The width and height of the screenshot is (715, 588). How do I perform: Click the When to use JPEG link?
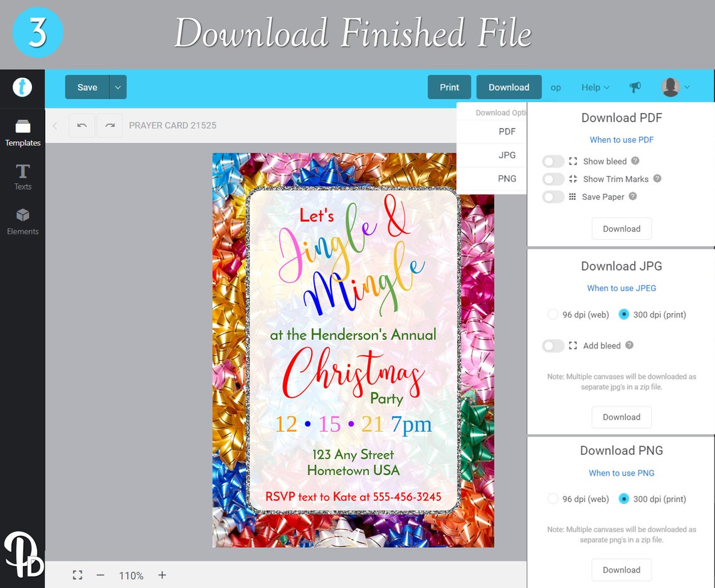622,288
